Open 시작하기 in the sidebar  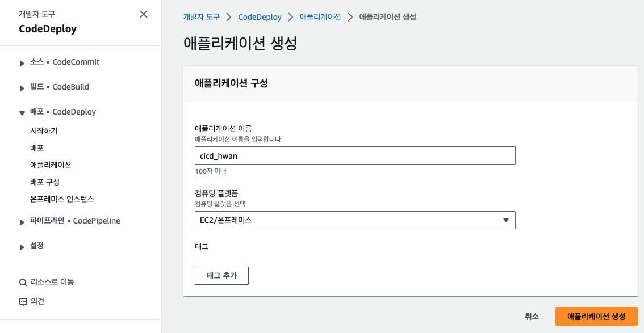click(x=44, y=131)
